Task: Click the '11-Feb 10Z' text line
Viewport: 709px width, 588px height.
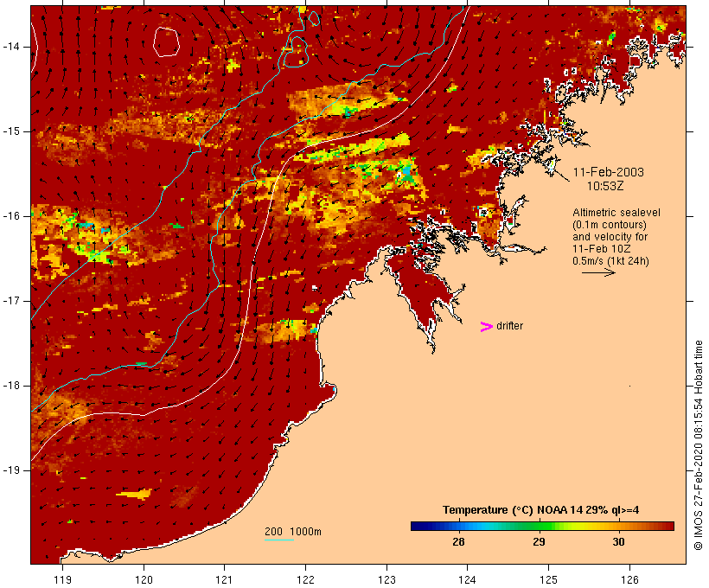Action: tap(602, 249)
